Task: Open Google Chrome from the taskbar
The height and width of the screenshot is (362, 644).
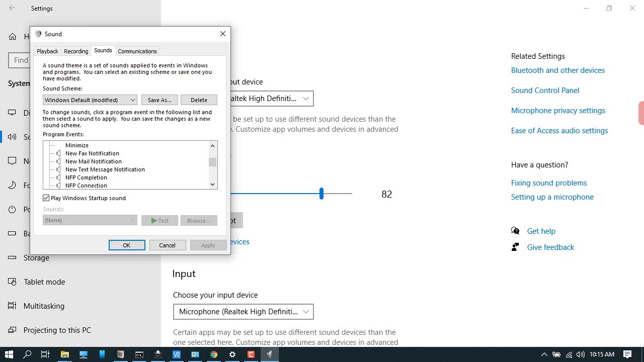Action: pyautogui.click(x=214, y=354)
